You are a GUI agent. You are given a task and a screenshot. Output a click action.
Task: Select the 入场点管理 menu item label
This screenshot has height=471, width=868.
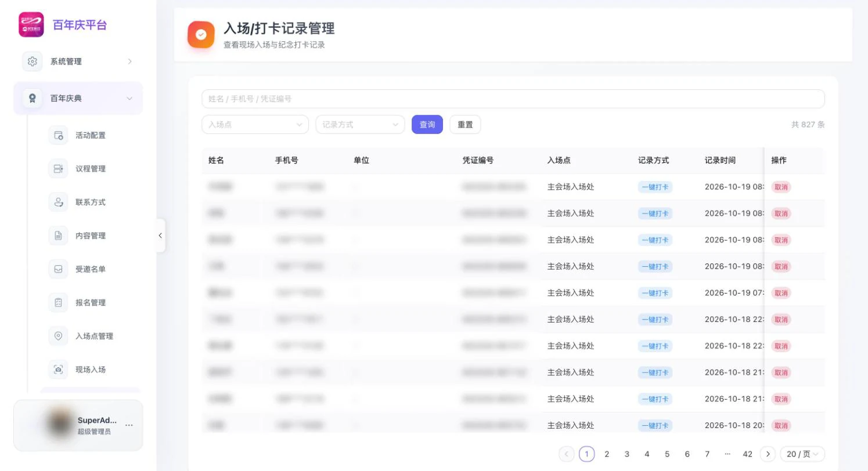[x=94, y=336]
